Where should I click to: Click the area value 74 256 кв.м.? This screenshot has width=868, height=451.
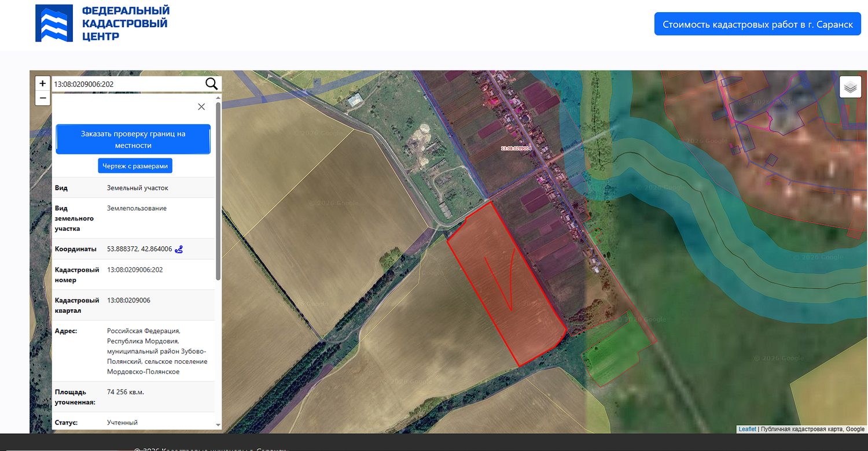pos(126,392)
